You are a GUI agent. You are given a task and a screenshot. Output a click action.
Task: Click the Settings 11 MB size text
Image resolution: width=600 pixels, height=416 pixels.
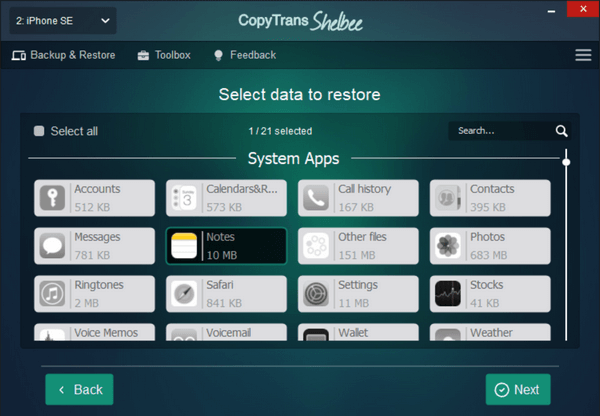click(354, 303)
